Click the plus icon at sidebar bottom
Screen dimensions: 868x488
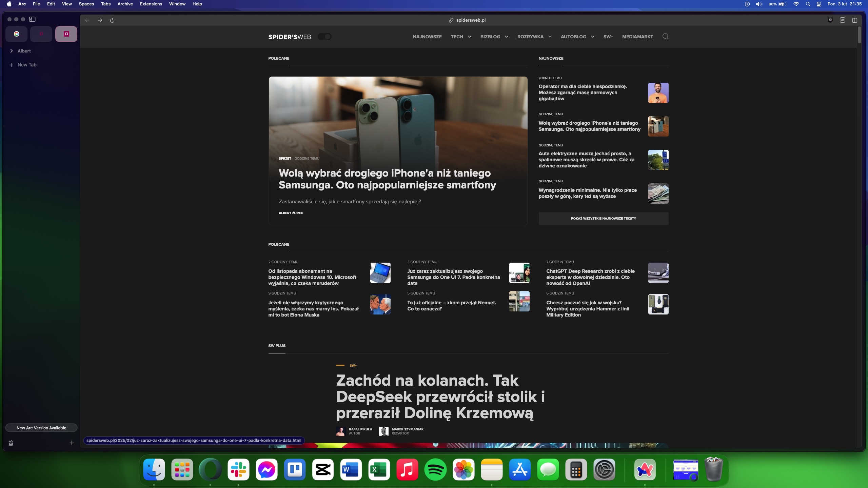pyautogui.click(x=72, y=443)
